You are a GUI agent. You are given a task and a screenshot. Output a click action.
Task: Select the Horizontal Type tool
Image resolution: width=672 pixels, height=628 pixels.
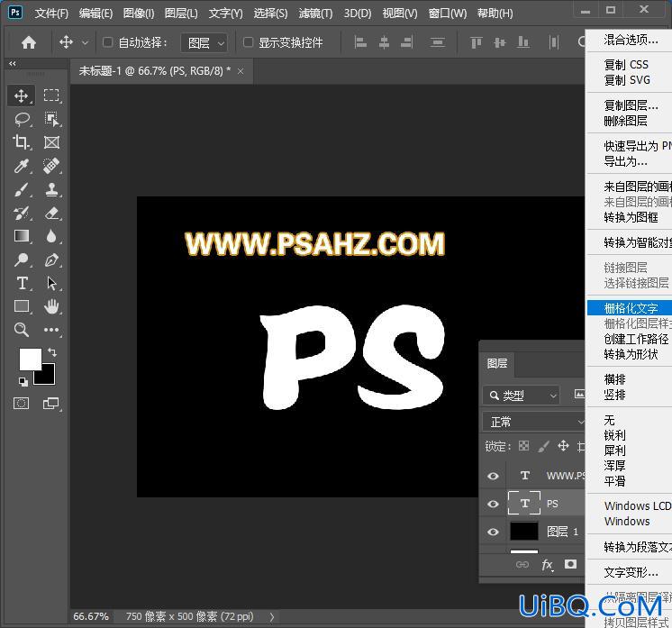(22, 283)
